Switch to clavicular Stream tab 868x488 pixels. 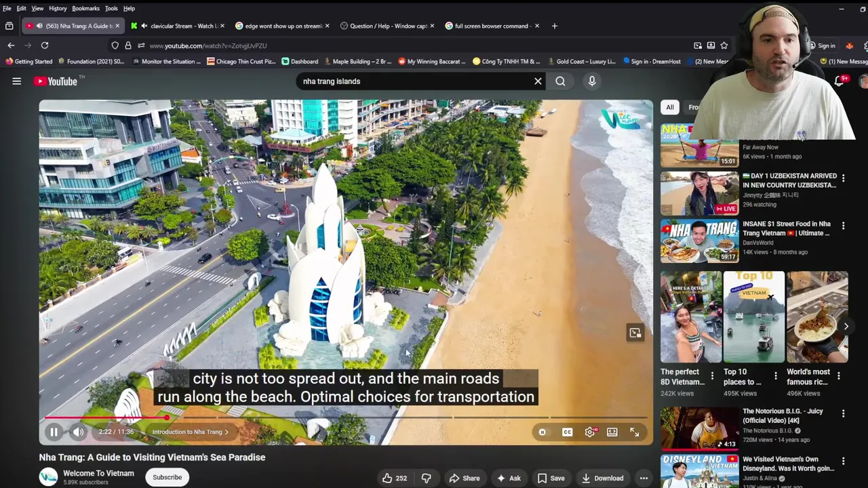tap(178, 26)
